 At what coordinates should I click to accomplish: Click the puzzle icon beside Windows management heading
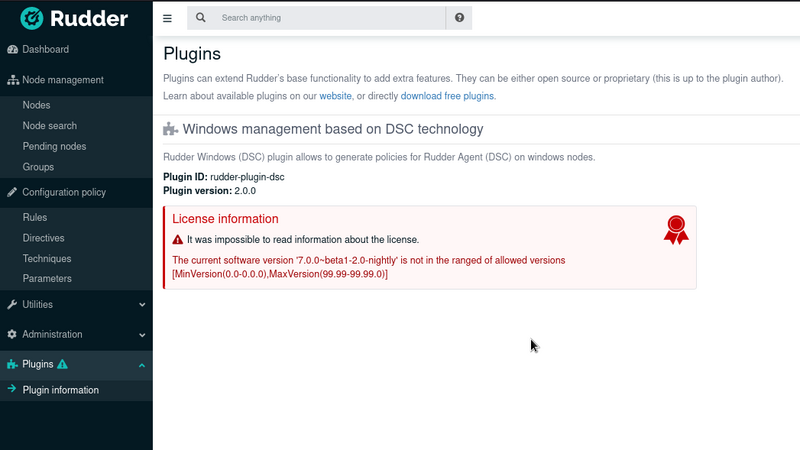(170, 129)
